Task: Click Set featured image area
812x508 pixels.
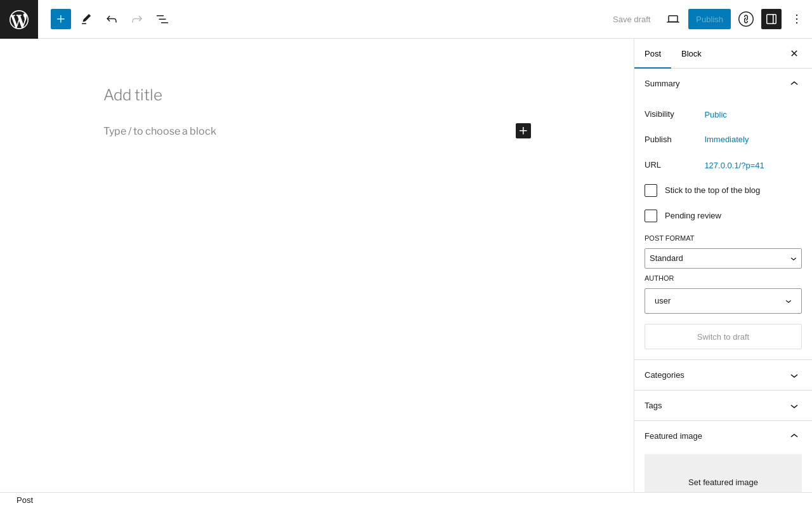Action: click(x=723, y=474)
